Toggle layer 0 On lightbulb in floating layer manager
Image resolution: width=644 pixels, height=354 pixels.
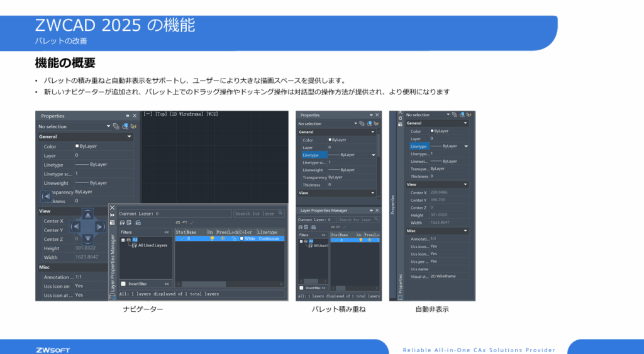point(212,238)
